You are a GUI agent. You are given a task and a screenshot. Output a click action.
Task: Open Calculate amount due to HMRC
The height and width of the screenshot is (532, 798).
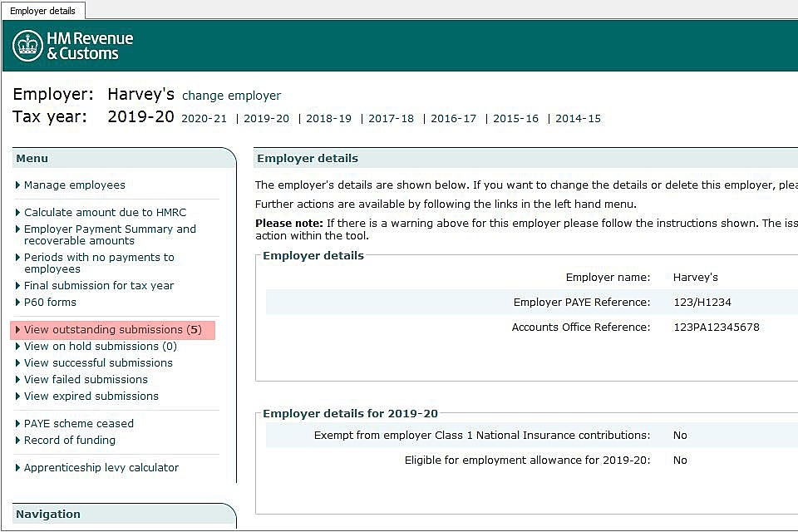click(x=105, y=213)
